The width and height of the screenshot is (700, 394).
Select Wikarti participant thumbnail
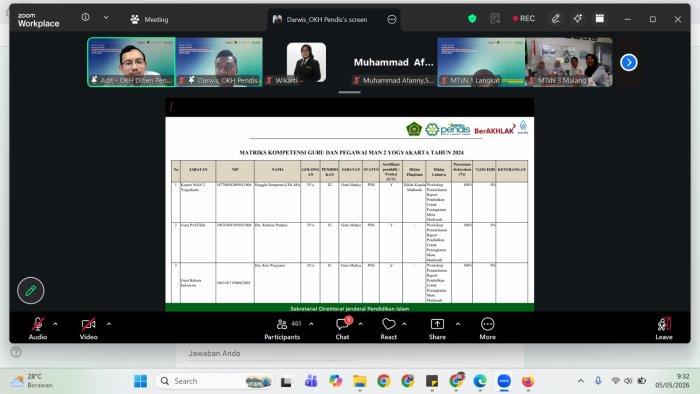coord(306,62)
